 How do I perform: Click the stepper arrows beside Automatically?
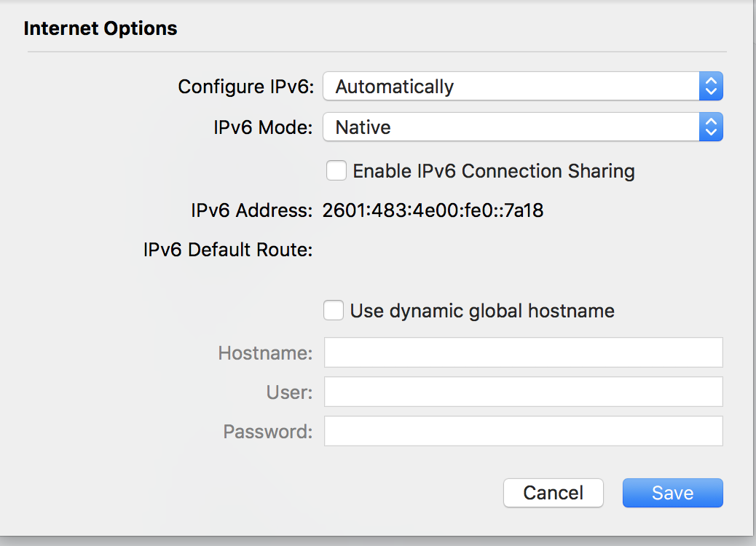point(712,86)
